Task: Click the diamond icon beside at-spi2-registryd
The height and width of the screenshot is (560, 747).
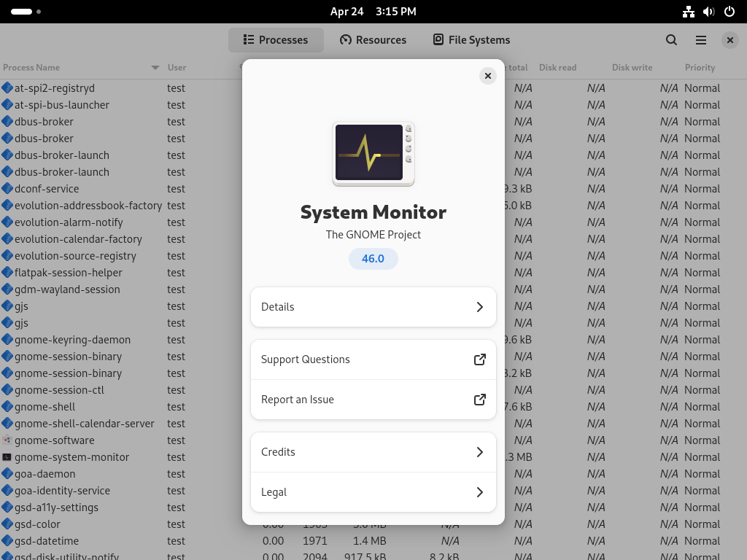Action: (x=7, y=87)
